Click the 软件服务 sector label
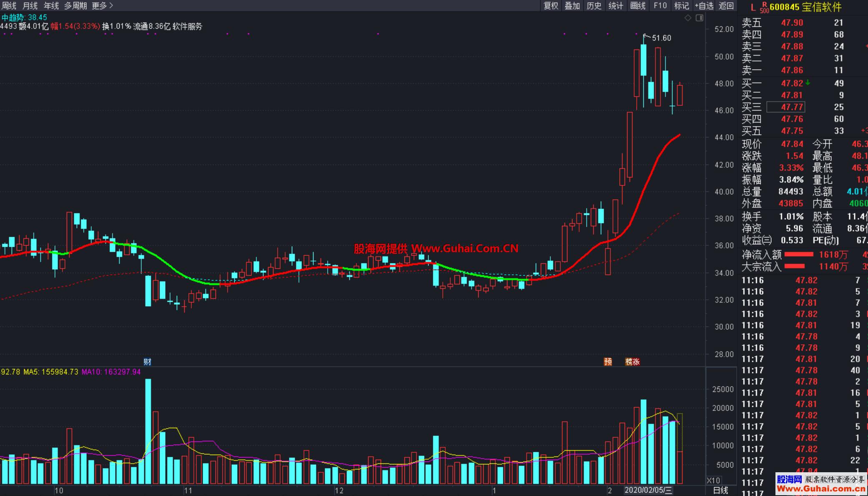Viewport: 868px width, 496px height. 187,26
